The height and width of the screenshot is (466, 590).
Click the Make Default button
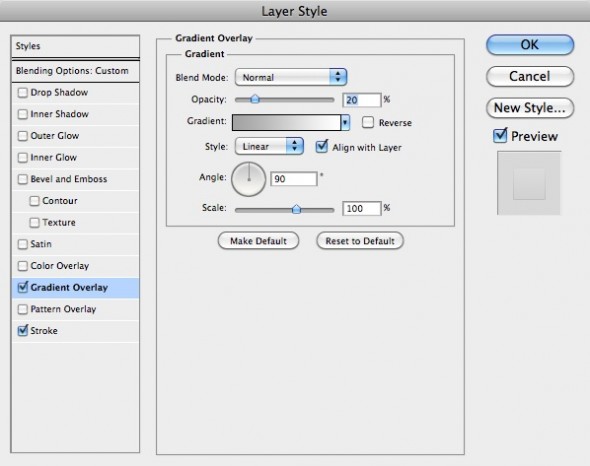click(x=259, y=241)
